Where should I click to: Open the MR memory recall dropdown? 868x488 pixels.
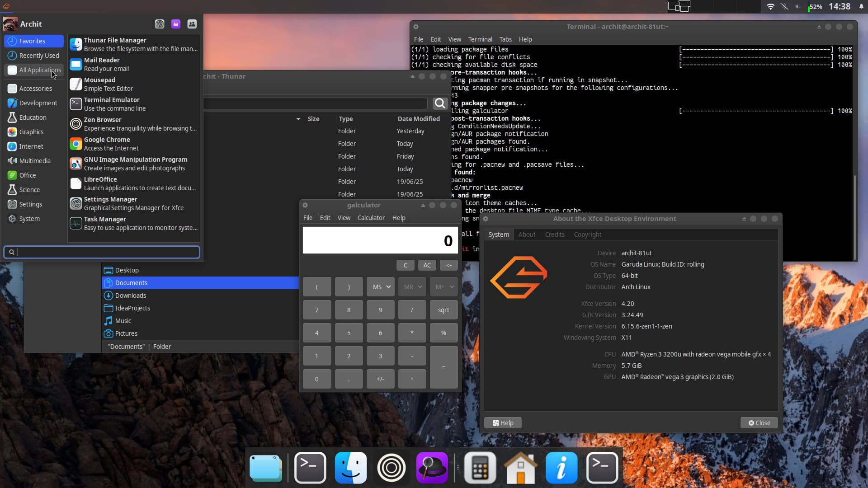click(x=412, y=287)
